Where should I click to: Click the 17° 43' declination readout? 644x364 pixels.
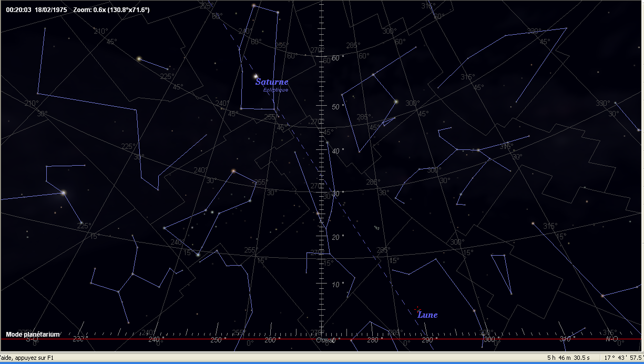623,358
